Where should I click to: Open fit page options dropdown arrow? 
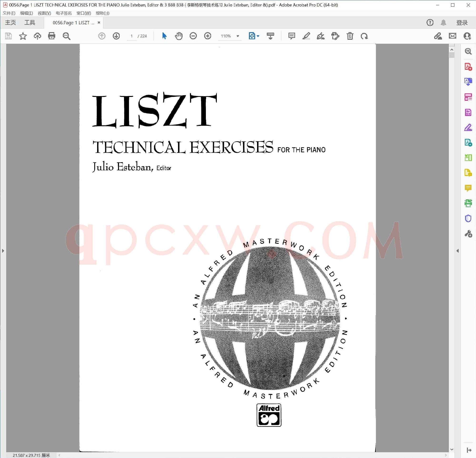tap(258, 36)
